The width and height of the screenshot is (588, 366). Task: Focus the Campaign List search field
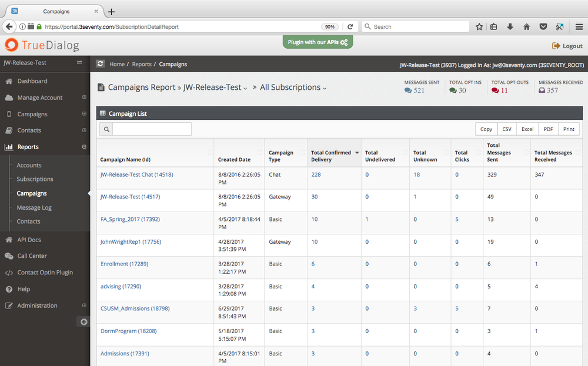tap(152, 129)
